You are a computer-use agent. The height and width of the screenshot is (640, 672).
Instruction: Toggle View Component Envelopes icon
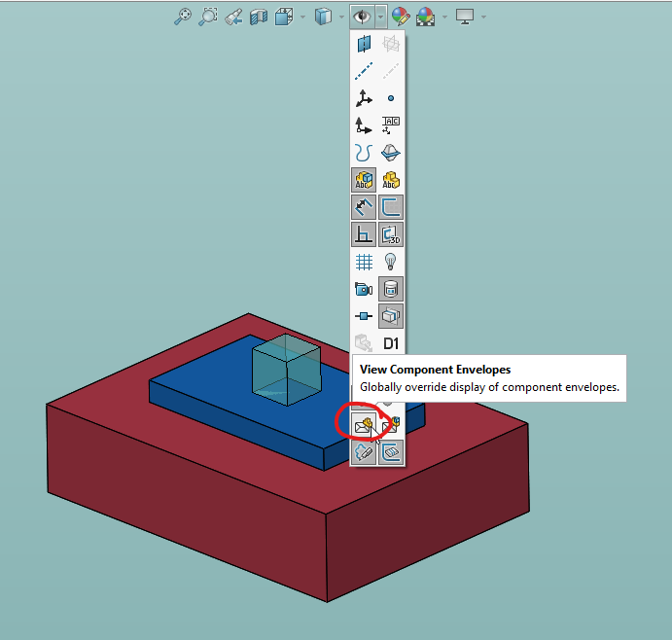pyautogui.click(x=364, y=424)
